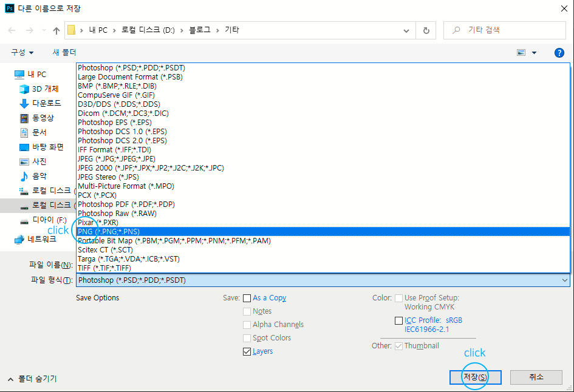574x392 pixels.
Task: Choose D3D/DDS format option
Action: pyautogui.click(x=323, y=104)
